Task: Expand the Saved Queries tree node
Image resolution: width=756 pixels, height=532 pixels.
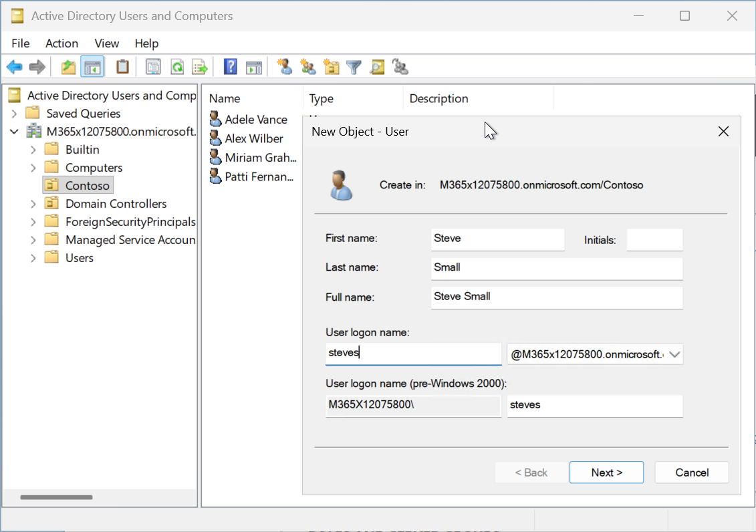Action: click(15, 114)
